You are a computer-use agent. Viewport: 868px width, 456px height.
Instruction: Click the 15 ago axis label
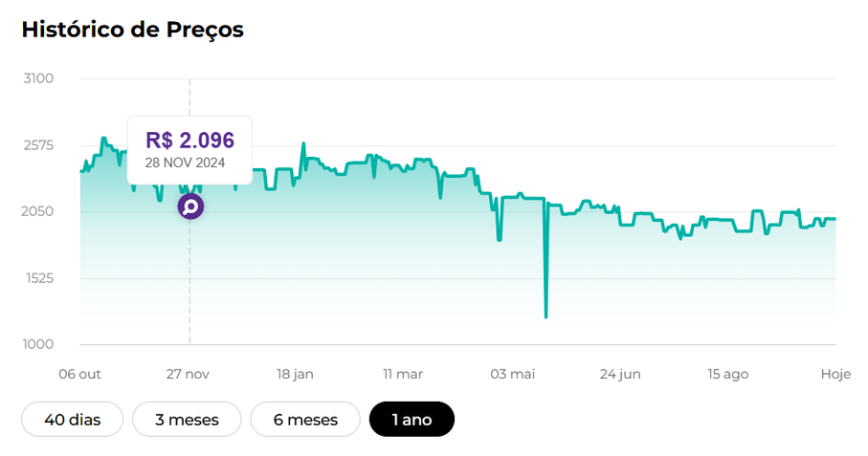[x=728, y=374]
